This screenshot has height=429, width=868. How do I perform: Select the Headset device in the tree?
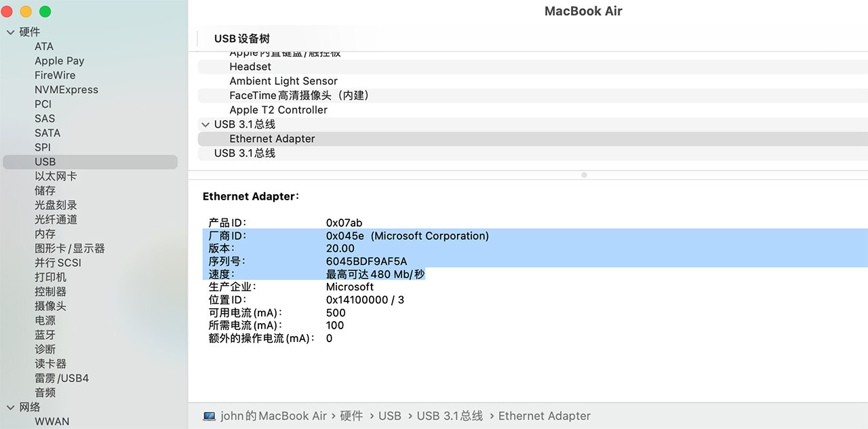tap(250, 67)
